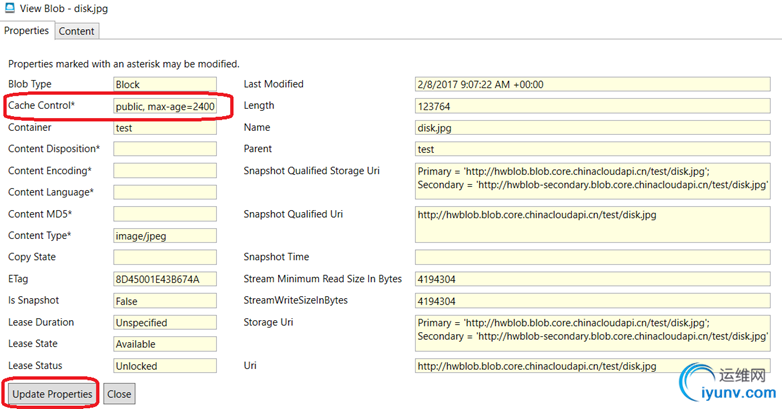Click the Blob Type field showing Block

164,85
